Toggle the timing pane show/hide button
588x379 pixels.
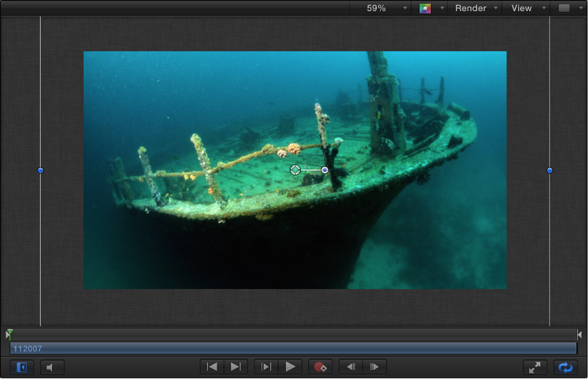point(22,367)
